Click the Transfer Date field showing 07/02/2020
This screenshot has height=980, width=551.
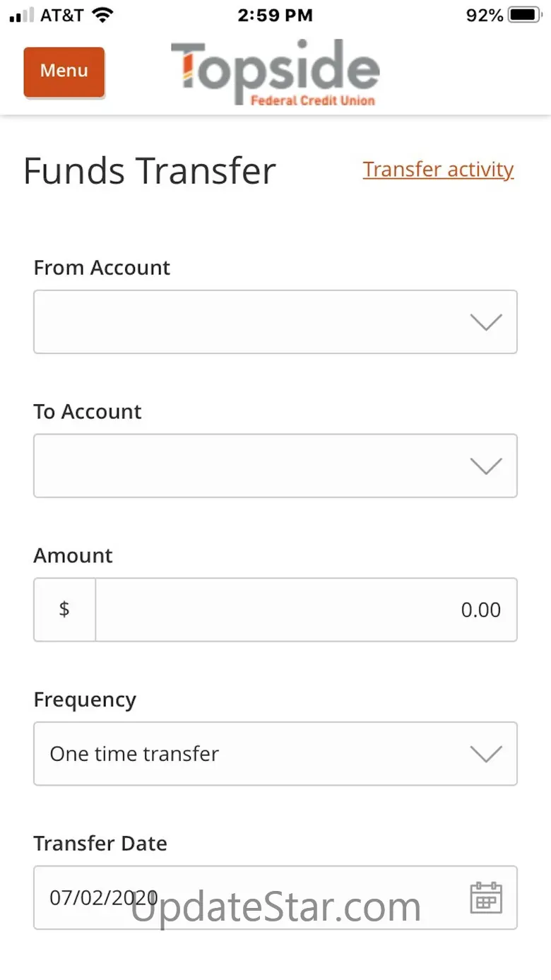tap(240, 897)
